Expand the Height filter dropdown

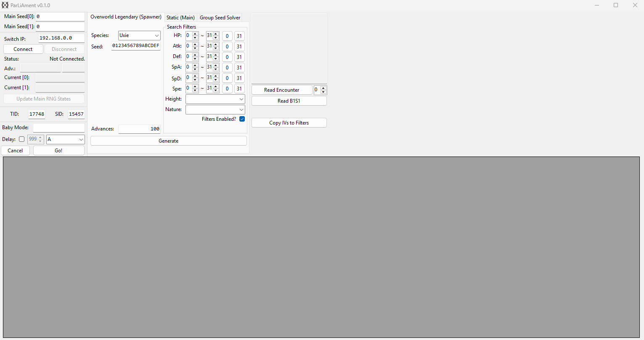tap(215, 99)
